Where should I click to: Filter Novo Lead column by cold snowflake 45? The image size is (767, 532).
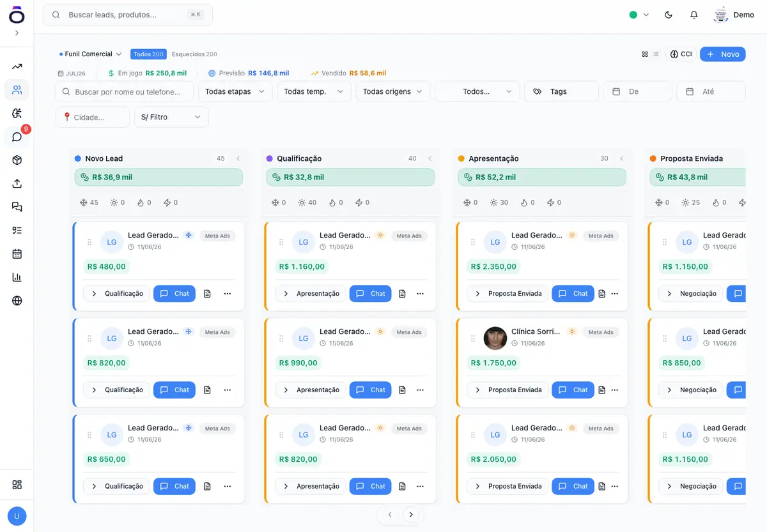click(x=89, y=202)
